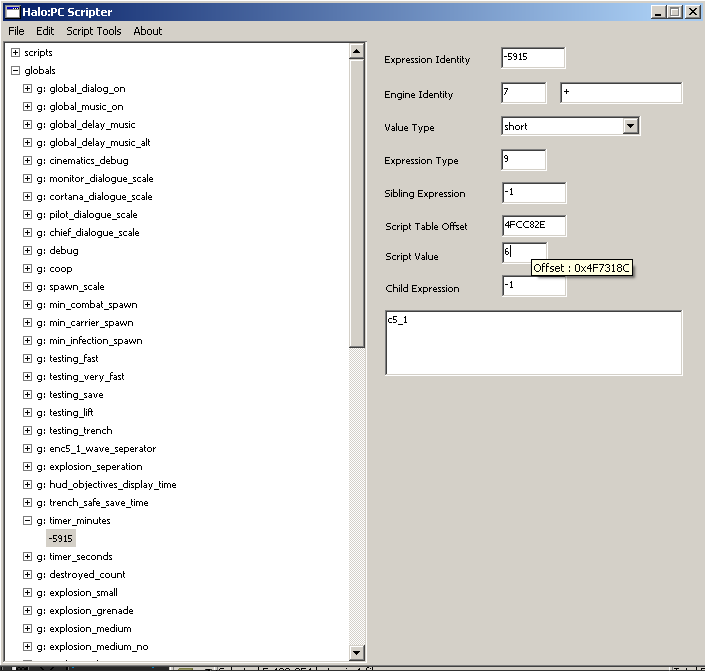The width and height of the screenshot is (705, 671).
Task: Expand the g: global_dialog_on node
Action: click(x=28, y=89)
